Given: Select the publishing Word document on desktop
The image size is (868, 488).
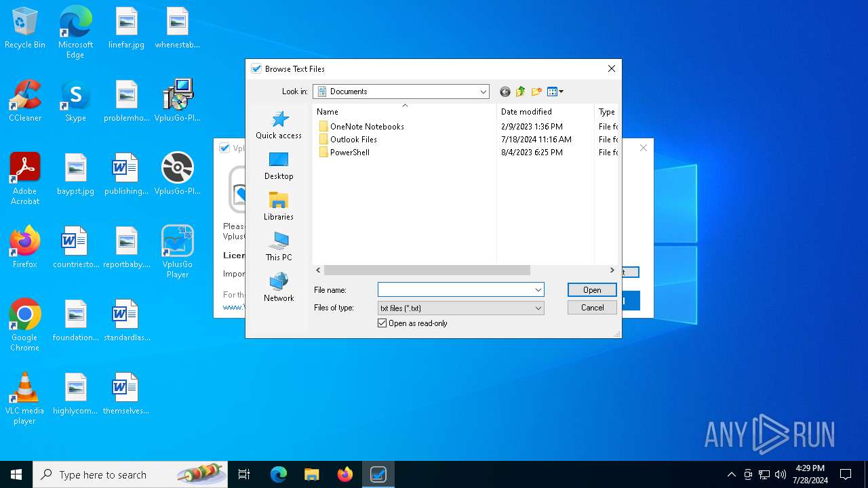Looking at the screenshot, I should coord(126,175).
